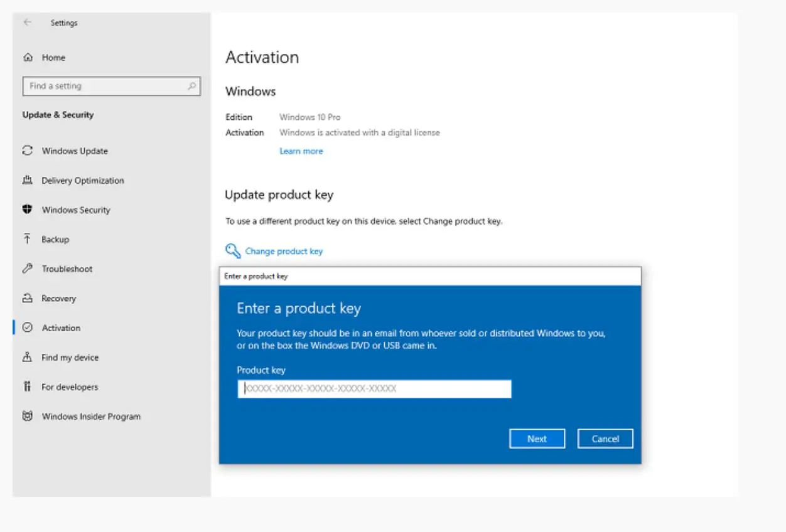Click the Edition label
786x532 pixels.
239,117
